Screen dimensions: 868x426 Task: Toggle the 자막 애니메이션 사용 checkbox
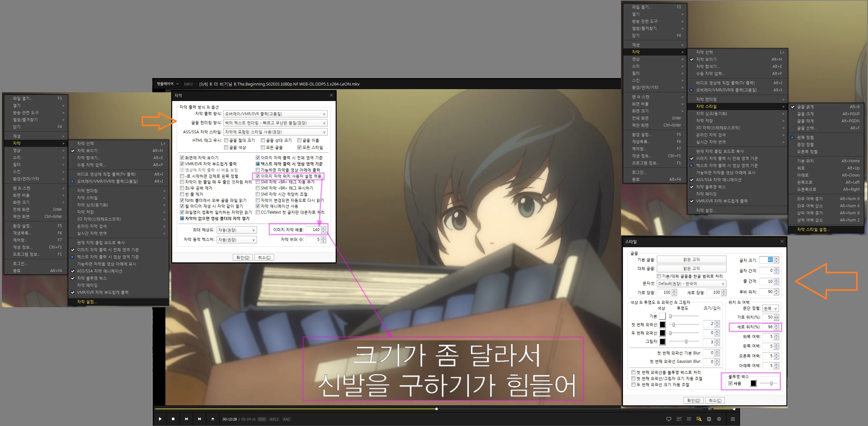point(258,206)
